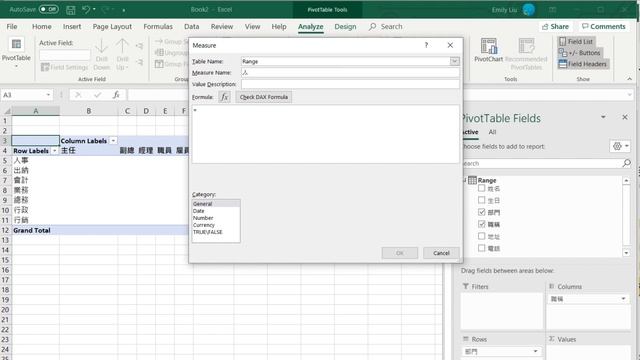
Task: Check the fifth field checkbox under Range
Action: coord(482,236)
